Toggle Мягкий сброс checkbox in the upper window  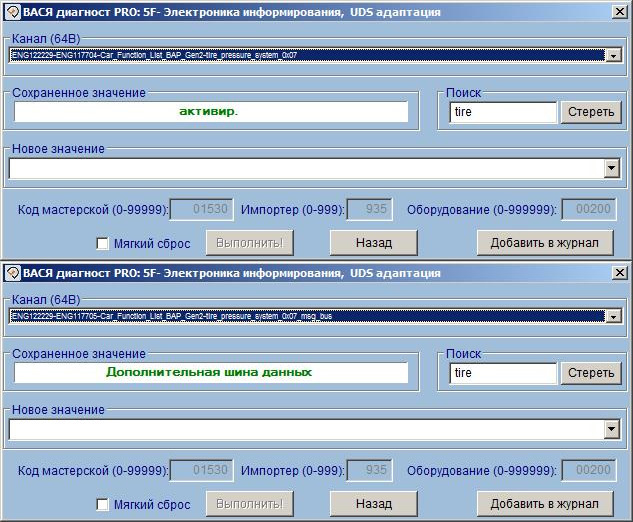tap(103, 243)
